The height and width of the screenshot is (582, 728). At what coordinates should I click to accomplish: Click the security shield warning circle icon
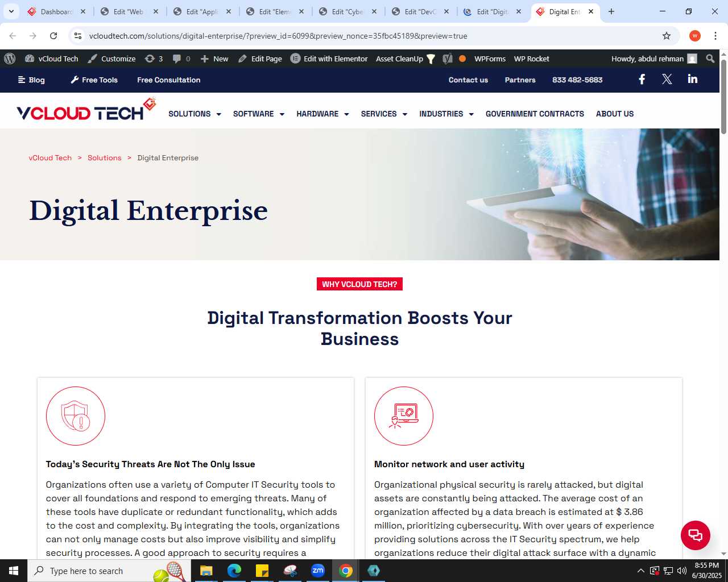tap(76, 416)
